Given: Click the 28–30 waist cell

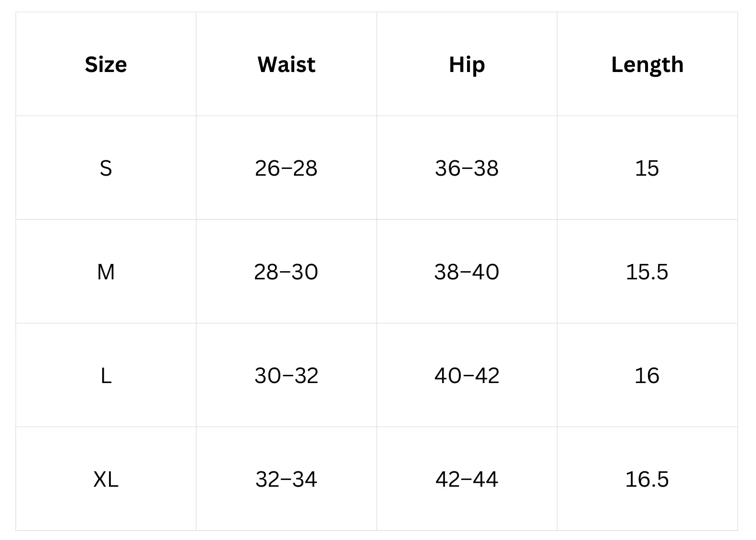Looking at the screenshot, I should 286,272.
